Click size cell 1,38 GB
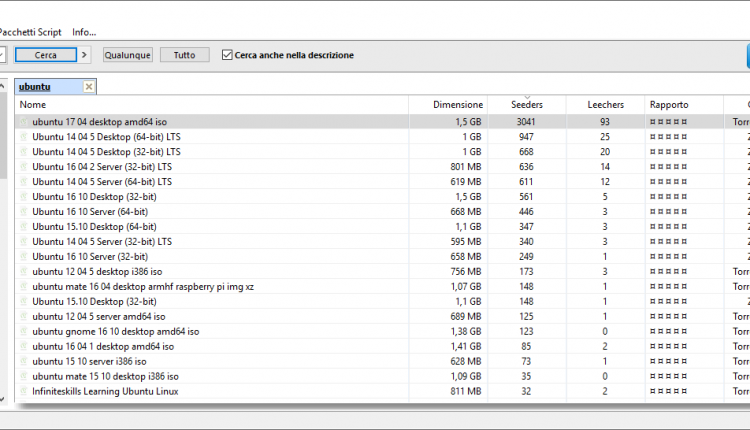 pyautogui.click(x=465, y=331)
